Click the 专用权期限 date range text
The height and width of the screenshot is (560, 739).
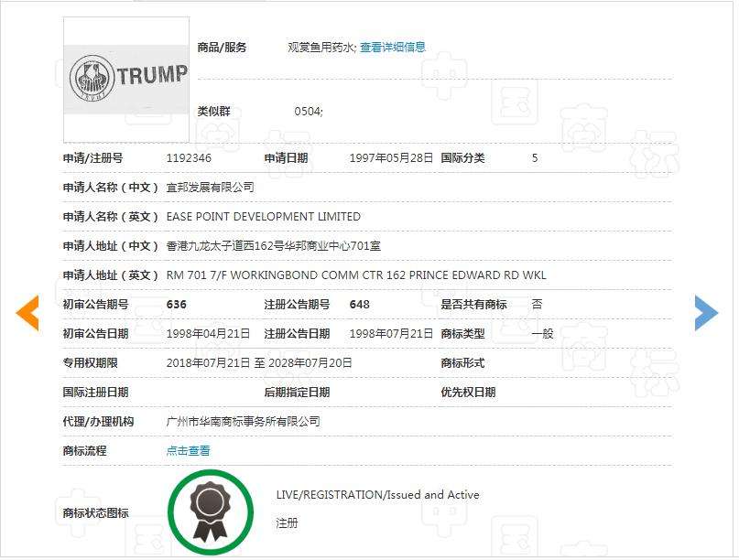pos(259,362)
